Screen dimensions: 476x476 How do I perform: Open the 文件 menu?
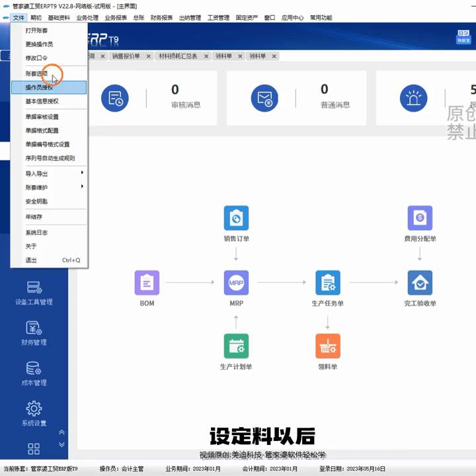(19, 18)
